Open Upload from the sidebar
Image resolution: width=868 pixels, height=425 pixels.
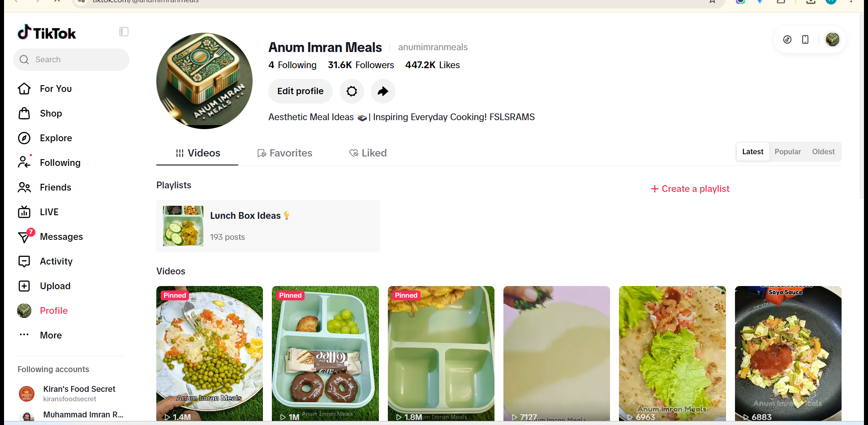(x=44, y=286)
